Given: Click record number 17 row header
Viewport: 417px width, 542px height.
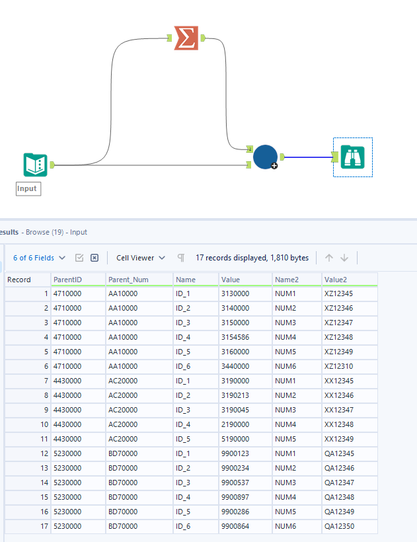Looking at the screenshot, I should click(x=28, y=526).
